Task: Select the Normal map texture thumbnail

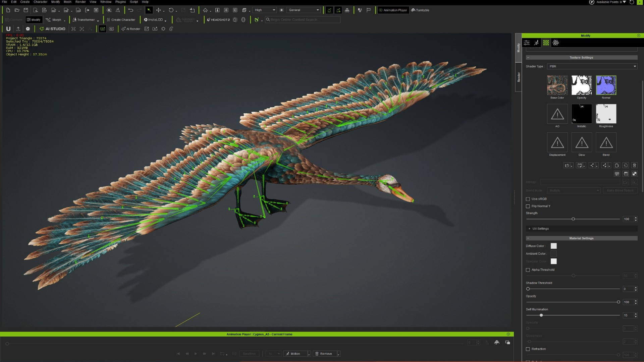Action: pos(606,85)
